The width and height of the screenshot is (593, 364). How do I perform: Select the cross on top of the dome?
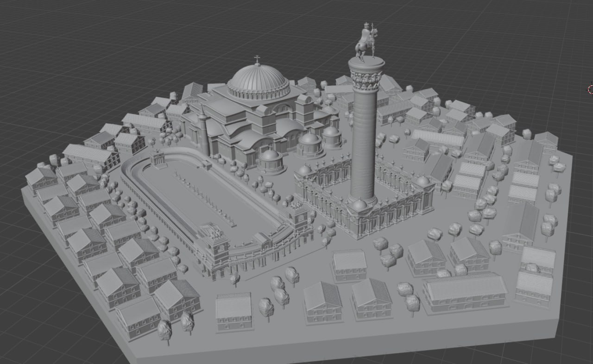point(257,60)
